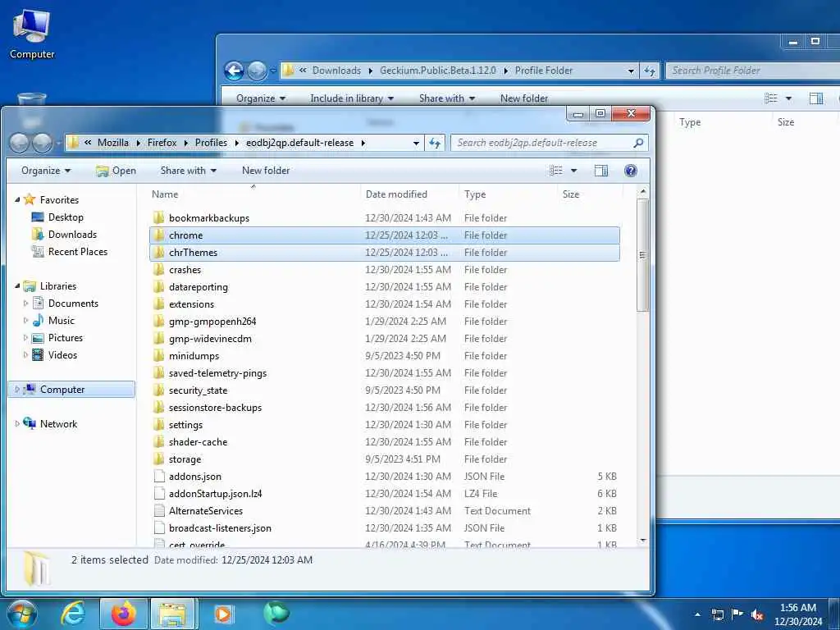
Task: Open Share with menu in Profile Folder window
Action: (447, 98)
